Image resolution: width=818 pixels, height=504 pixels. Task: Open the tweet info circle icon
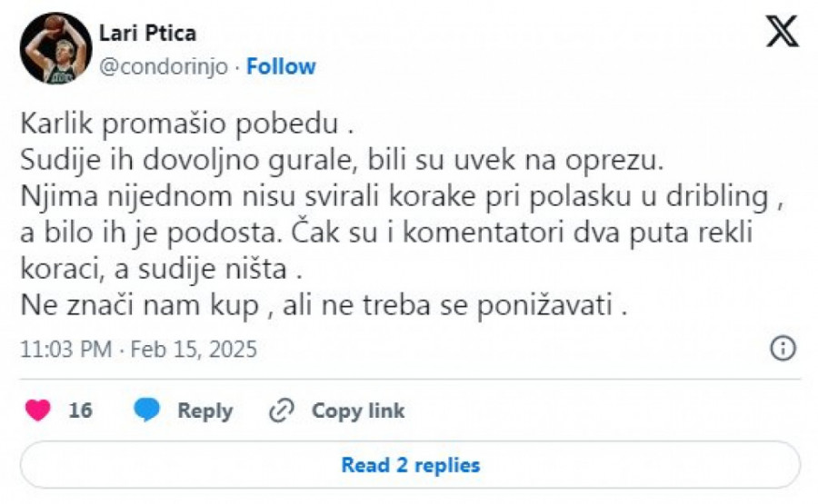coord(783,349)
